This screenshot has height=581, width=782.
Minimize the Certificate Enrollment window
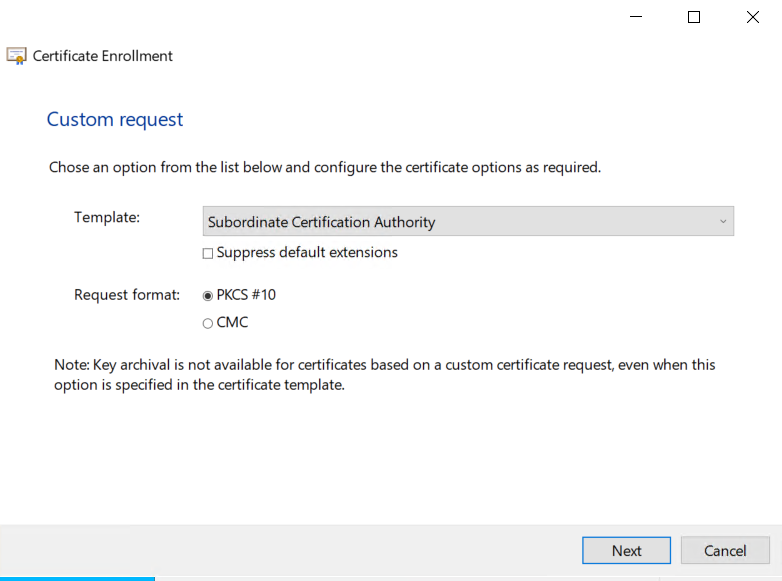[x=635, y=17]
